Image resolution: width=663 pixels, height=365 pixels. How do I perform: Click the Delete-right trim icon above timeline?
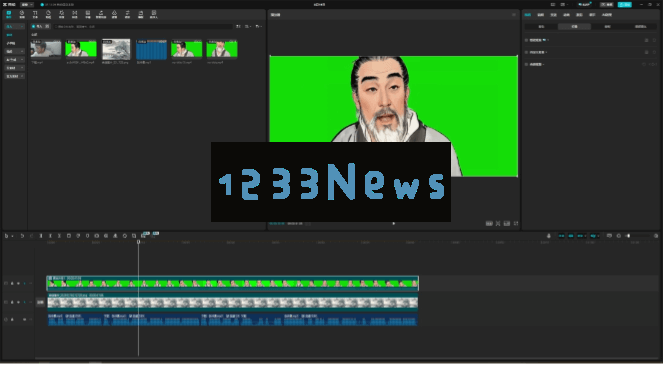pos(59,236)
